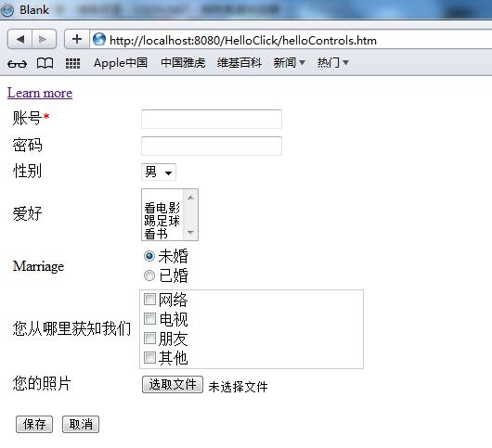Select 已婚 radio button

pos(149,275)
